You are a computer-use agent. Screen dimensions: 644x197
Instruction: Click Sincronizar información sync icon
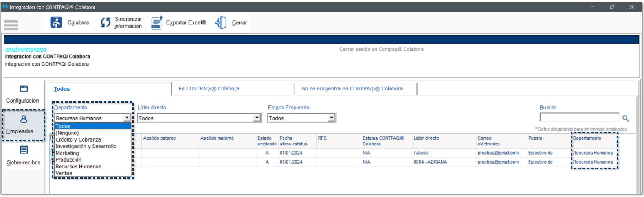tap(105, 22)
